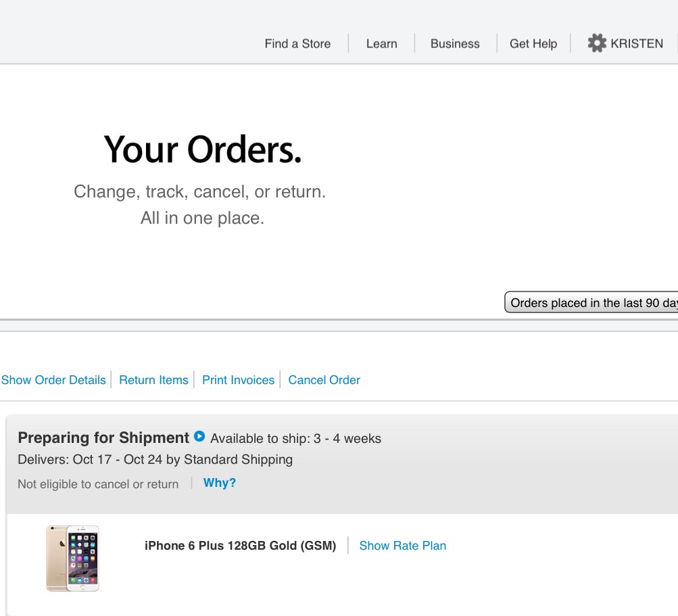Screen dimensions: 678x616
Task: Click the Preparing for Shipment status heading
Action: pos(103,437)
